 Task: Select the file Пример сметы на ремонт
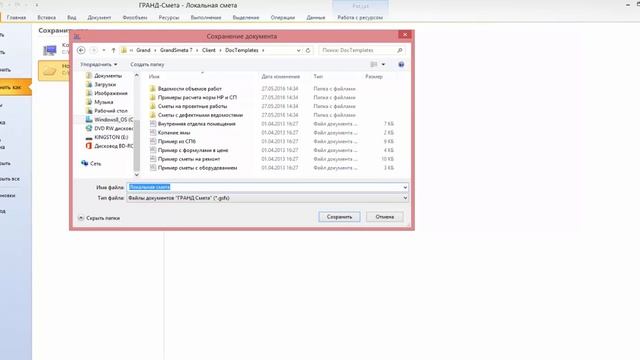[x=189, y=159]
